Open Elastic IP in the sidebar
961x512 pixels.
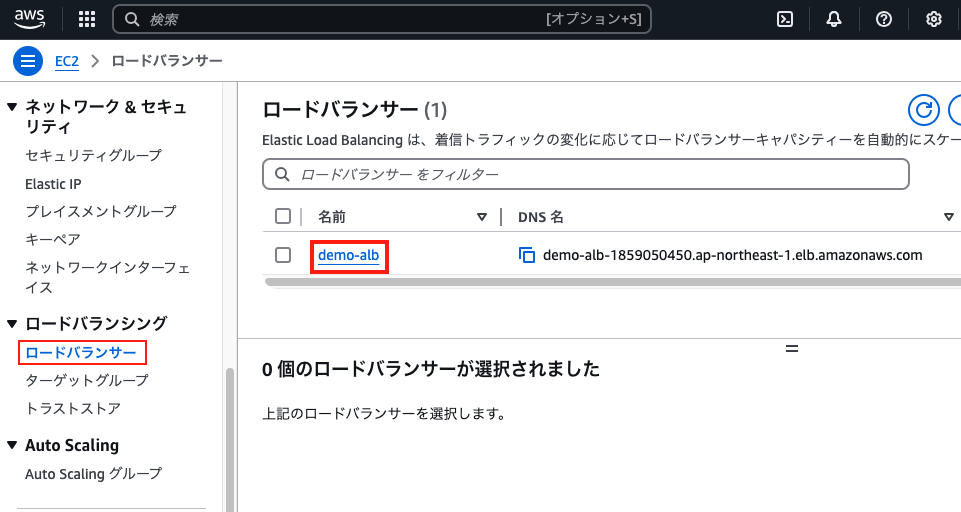point(53,184)
